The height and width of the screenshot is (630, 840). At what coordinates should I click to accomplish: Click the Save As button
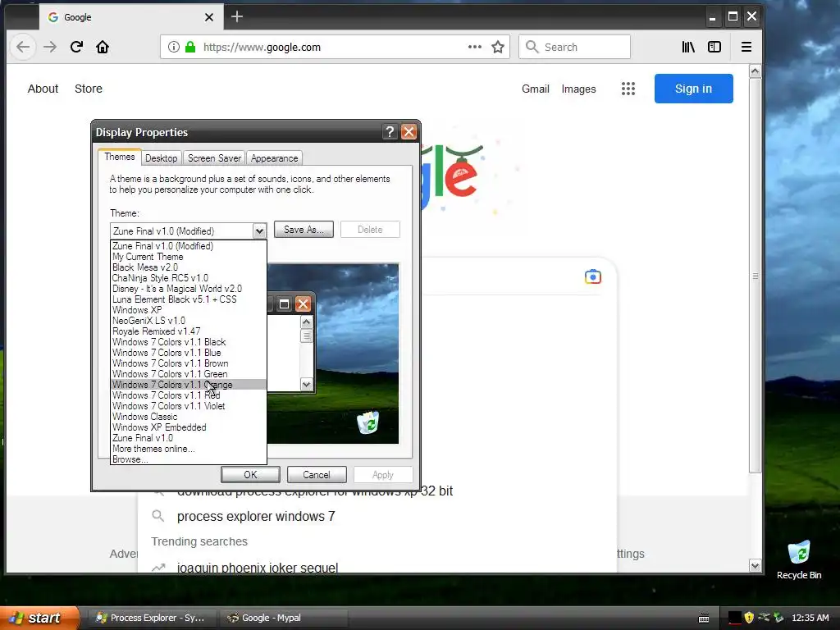click(x=304, y=230)
